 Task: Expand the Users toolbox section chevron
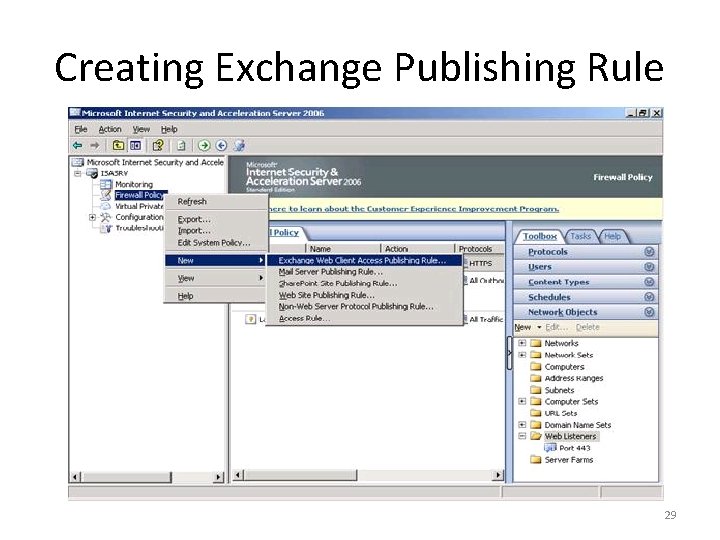649,267
